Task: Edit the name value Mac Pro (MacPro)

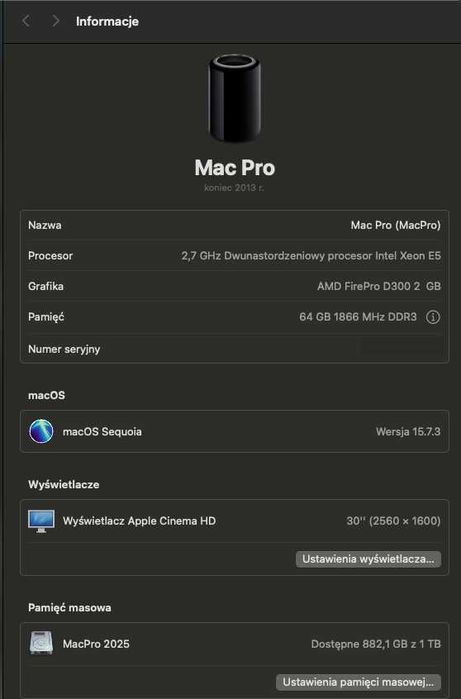Action: [x=395, y=225]
